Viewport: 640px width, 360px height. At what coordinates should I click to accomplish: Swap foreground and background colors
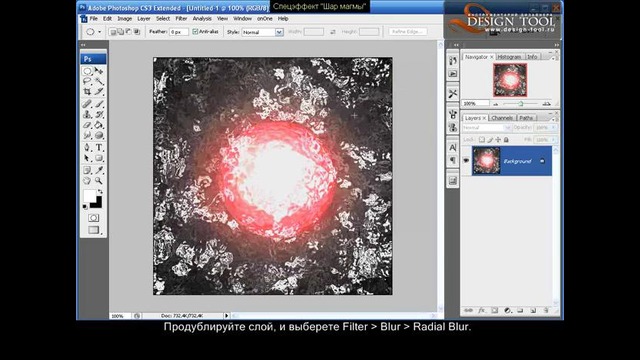coord(100,191)
